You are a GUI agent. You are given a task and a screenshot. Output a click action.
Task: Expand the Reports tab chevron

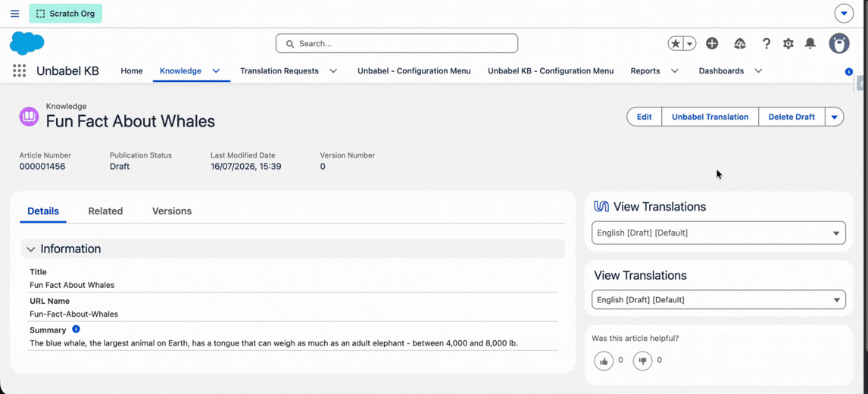675,71
